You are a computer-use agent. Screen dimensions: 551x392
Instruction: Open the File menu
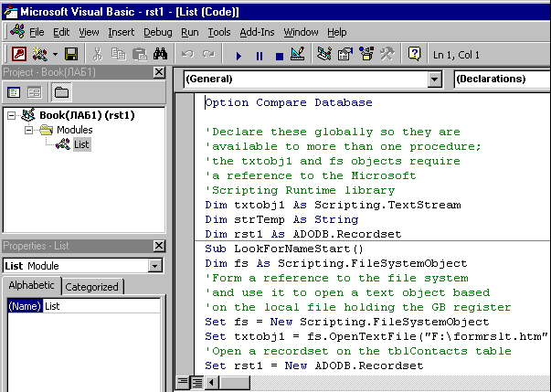pyautogui.click(x=37, y=32)
